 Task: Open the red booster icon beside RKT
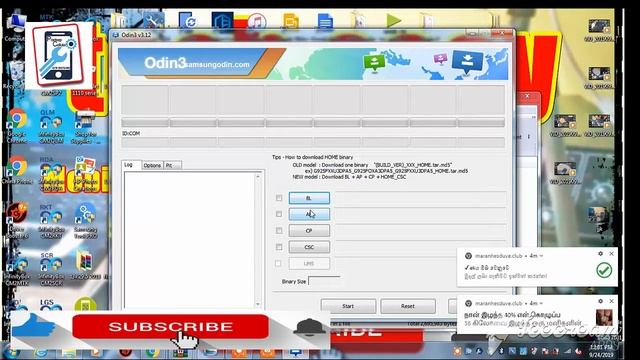17,221
